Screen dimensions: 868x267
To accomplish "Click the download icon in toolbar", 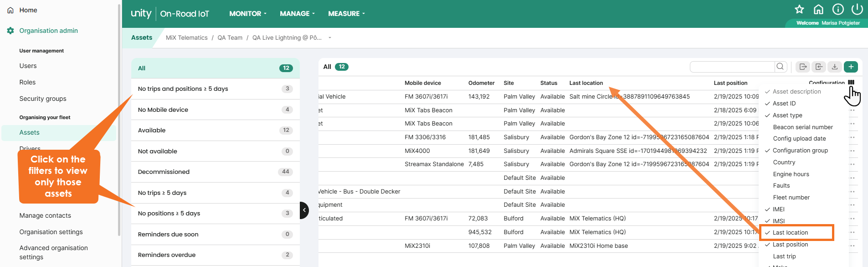I will [x=834, y=67].
